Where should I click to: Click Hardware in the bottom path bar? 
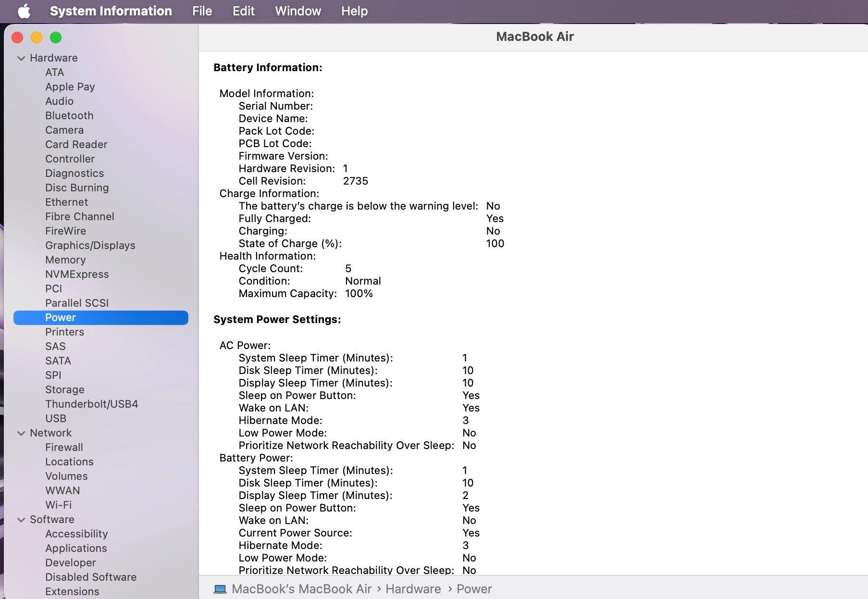(x=413, y=589)
